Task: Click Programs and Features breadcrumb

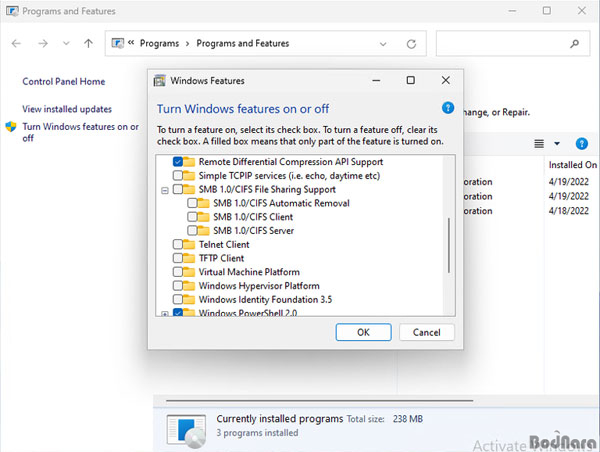Action: pyautogui.click(x=243, y=44)
